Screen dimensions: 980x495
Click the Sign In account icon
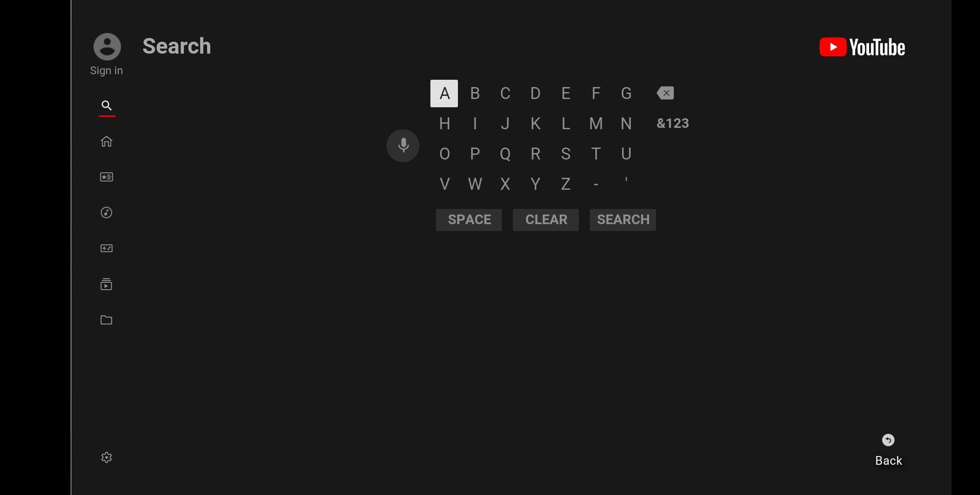click(x=107, y=46)
